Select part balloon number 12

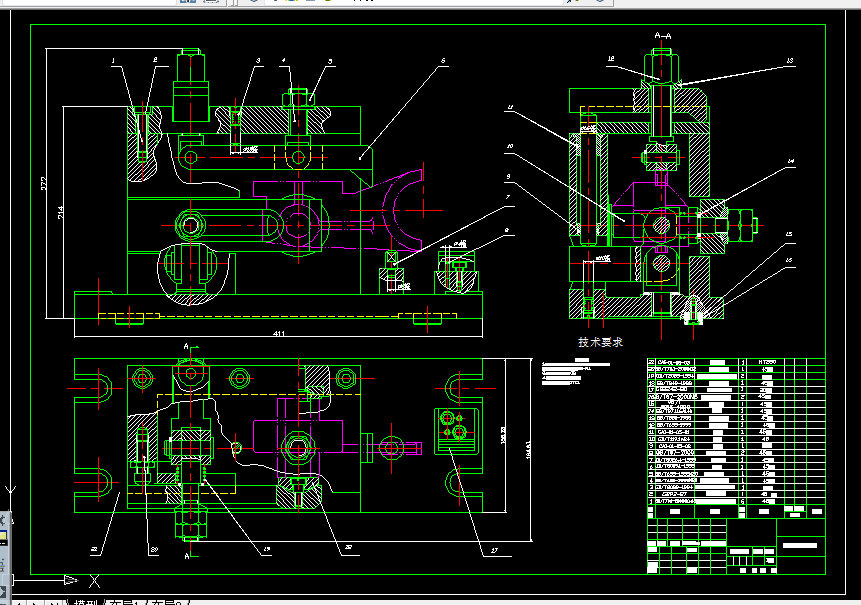[x=611, y=59]
